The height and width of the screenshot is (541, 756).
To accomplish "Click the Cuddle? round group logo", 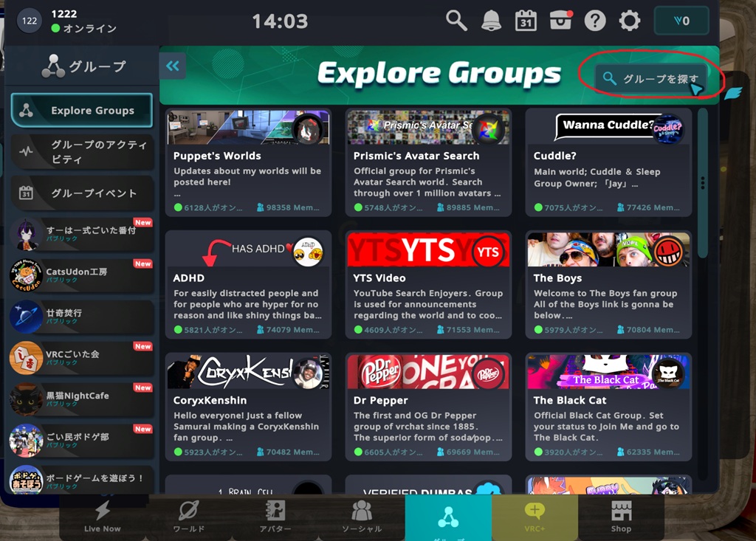I will pyautogui.click(x=667, y=130).
